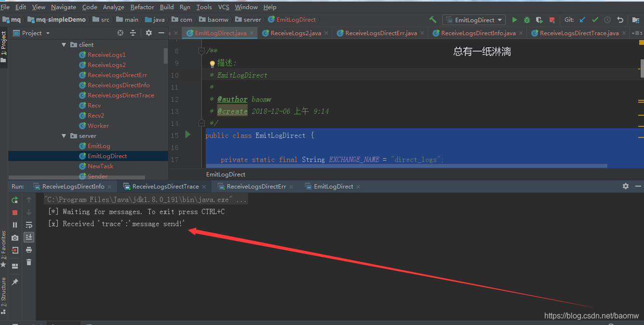Locate current file in Project panel
The width and height of the screenshot is (644, 325).
pyautogui.click(x=120, y=33)
